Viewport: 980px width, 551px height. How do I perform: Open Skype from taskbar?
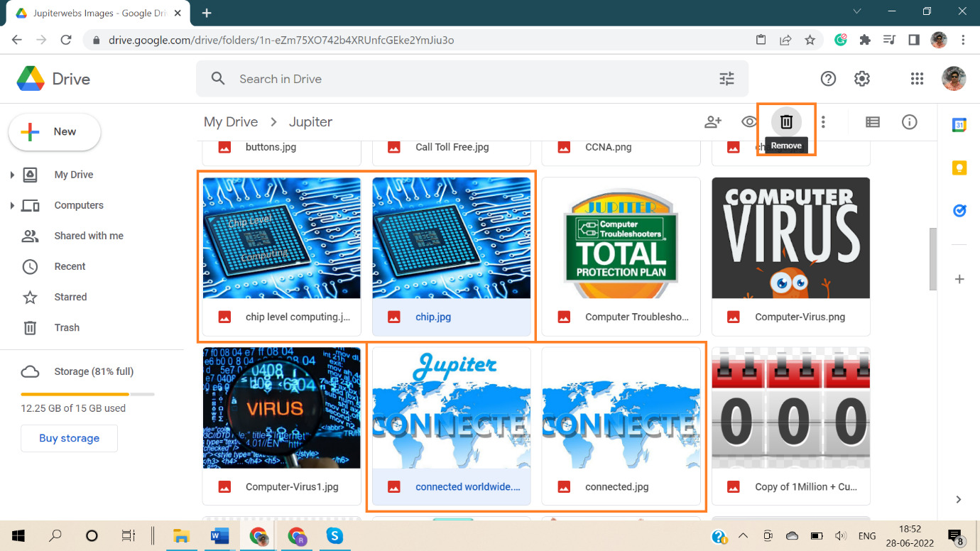click(x=335, y=535)
